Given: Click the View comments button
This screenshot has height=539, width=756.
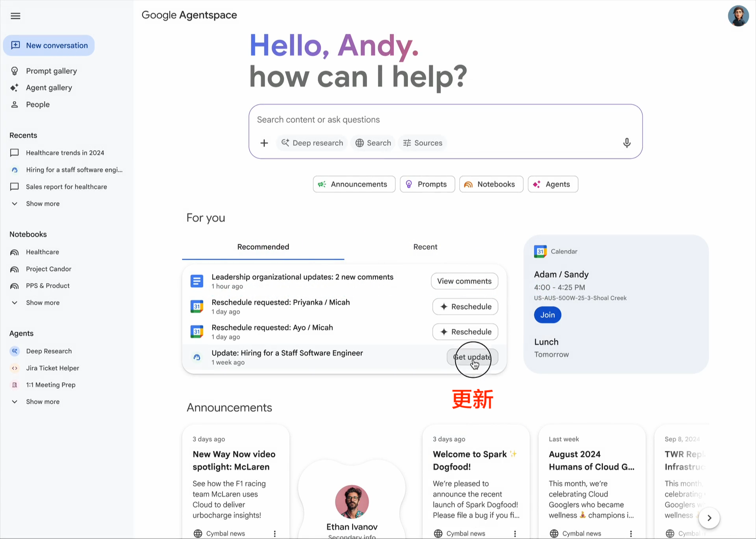Looking at the screenshot, I should pyautogui.click(x=464, y=281).
